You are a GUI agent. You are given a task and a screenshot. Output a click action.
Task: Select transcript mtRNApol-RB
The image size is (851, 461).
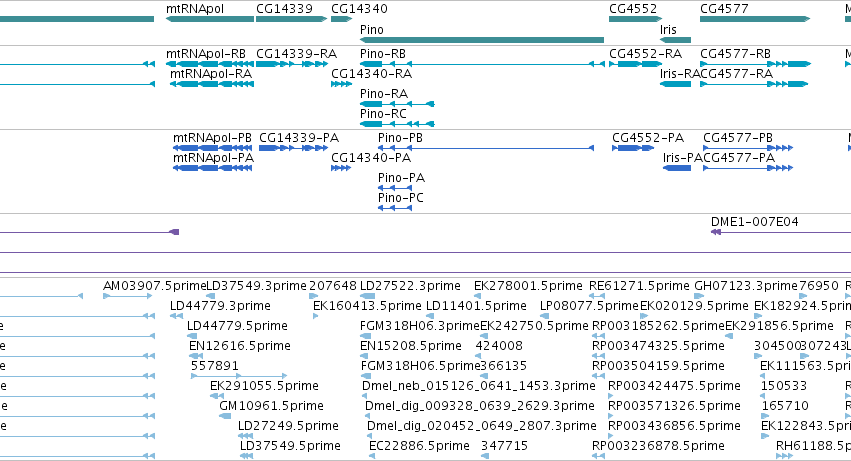[206, 54]
